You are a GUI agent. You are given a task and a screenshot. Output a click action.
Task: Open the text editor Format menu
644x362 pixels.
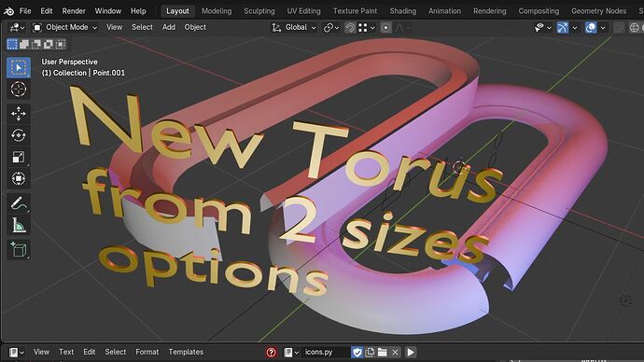(x=147, y=352)
